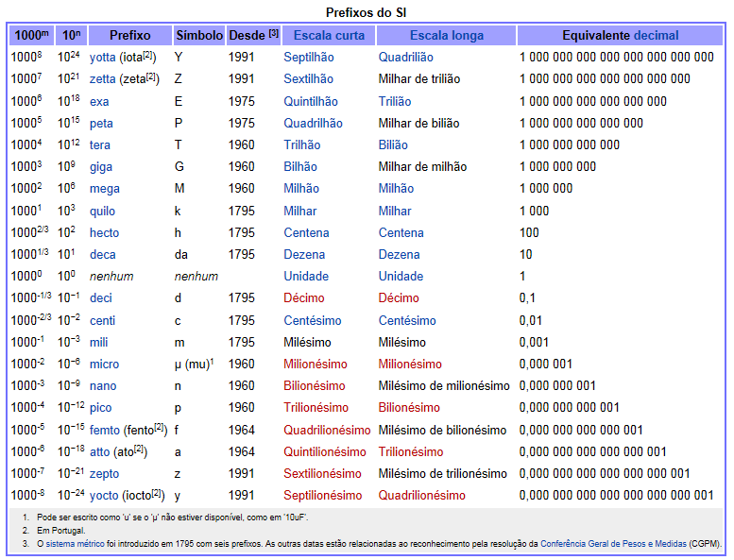This screenshot has height=560, width=734.
Task: Select the 'Prefixos do SI' table title
Action: [367, 12]
